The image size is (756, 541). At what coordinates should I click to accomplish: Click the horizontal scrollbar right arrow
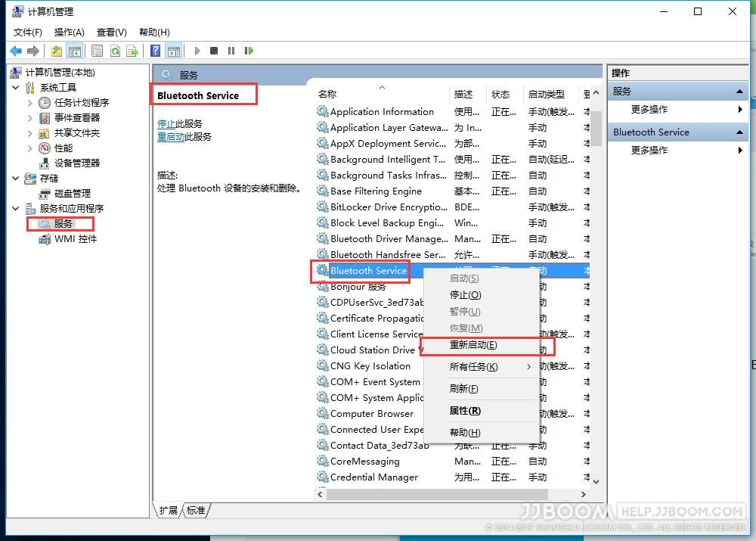click(584, 494)
